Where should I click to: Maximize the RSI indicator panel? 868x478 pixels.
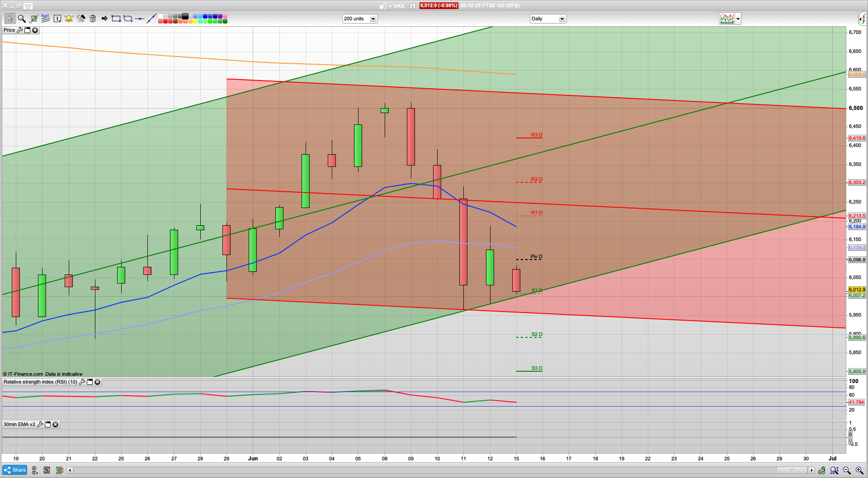click(90, 382)
